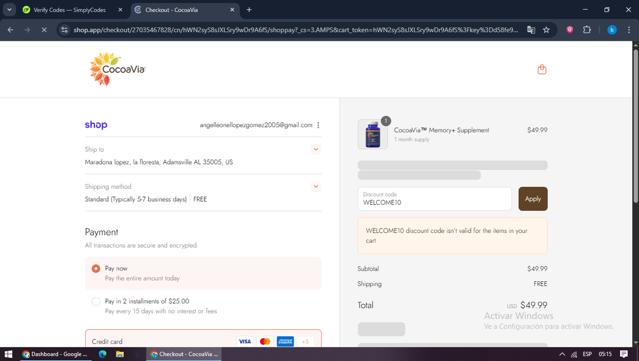
Task: Open the pink shield extension icon
Action: [570, 30]
